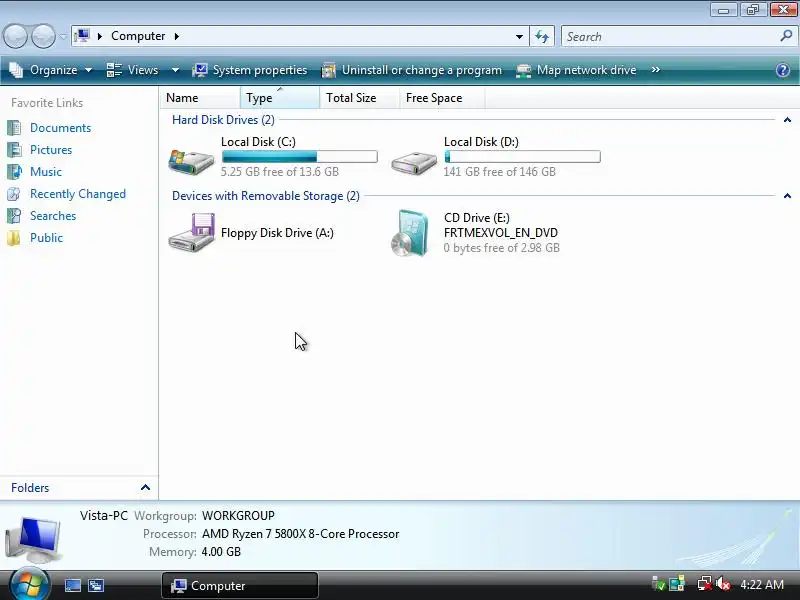Open System properties
This screenshot has width=800, height=600.
(x=249, y=70)
